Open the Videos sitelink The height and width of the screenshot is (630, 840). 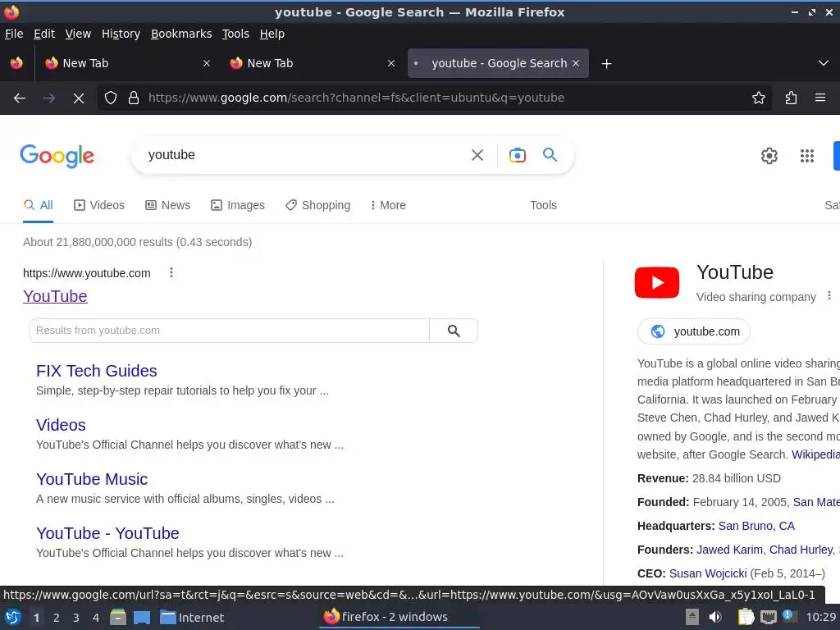[61, 425]
